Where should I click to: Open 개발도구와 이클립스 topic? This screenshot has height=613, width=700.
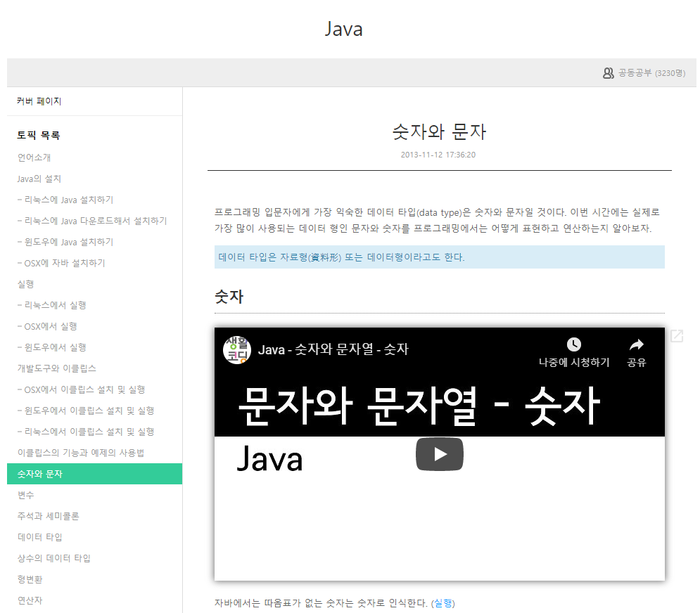tap(57, 368)
